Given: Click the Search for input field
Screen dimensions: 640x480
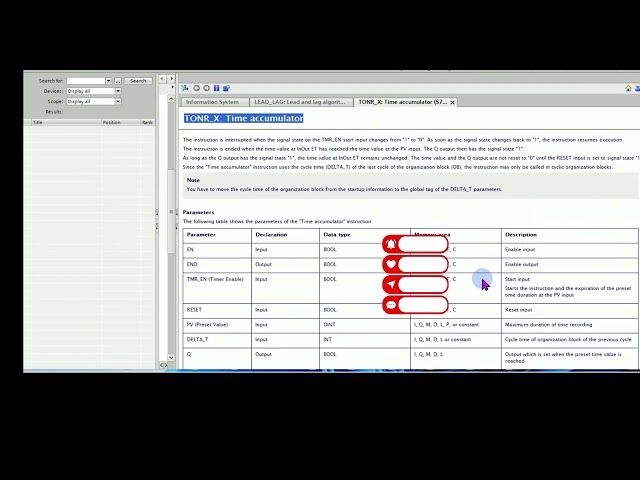Looking at the screenshot, I should (x=86, y=81).
